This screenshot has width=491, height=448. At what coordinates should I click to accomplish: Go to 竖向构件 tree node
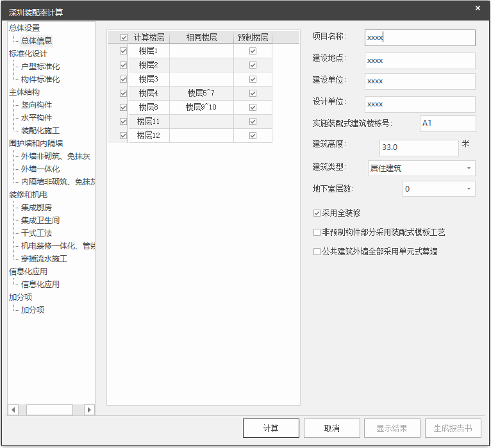tap(37, 105)
